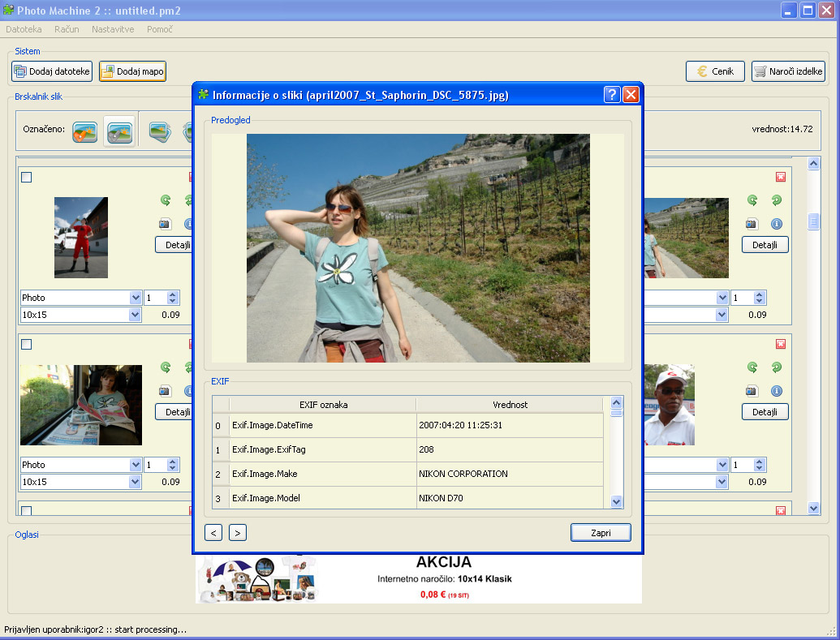Image resolution: width=840 pixels, height=640 pixels.
Task: Go to next image with the > button
Action: (x=238, y=532)
